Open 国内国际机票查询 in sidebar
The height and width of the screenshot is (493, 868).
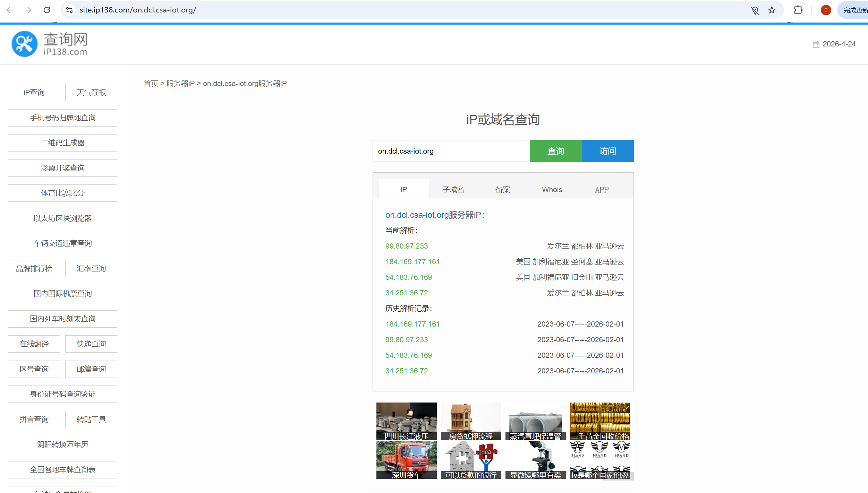[x=62, y=294]
